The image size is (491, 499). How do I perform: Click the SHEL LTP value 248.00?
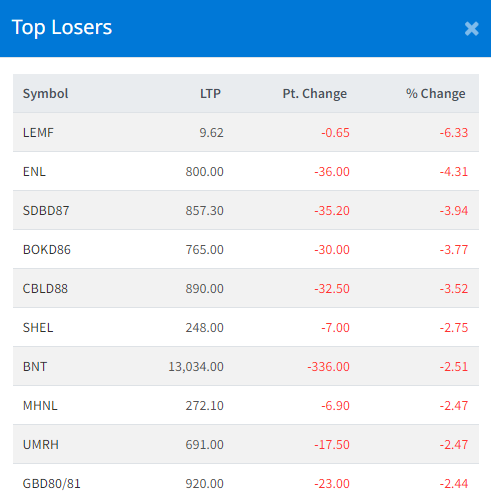pos(205,328)
